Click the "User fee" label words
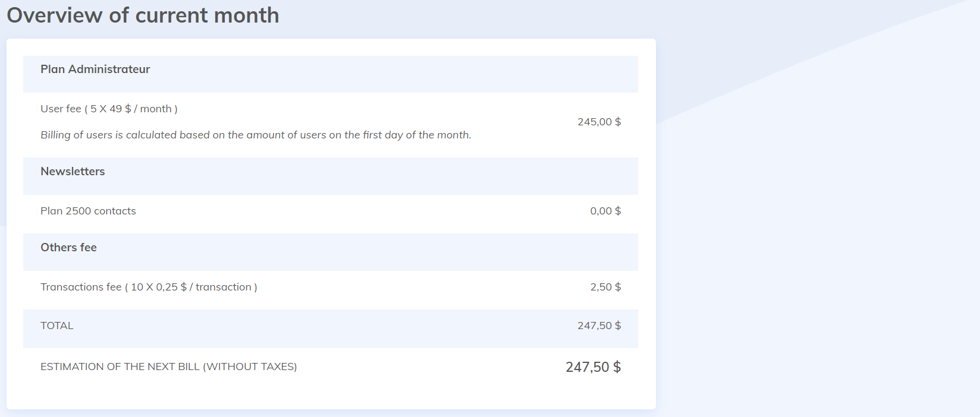 tap(61, 109)
